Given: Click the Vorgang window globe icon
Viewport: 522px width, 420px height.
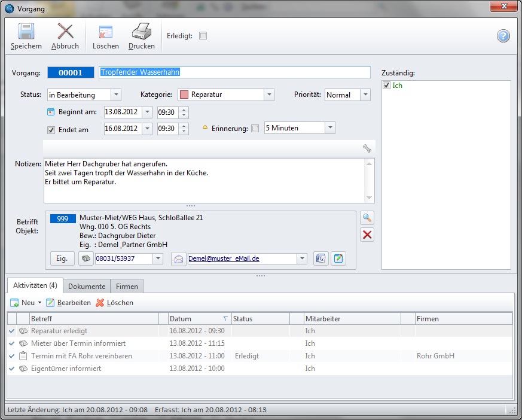Looking at the screenshot, I should (x=10, y=8).
